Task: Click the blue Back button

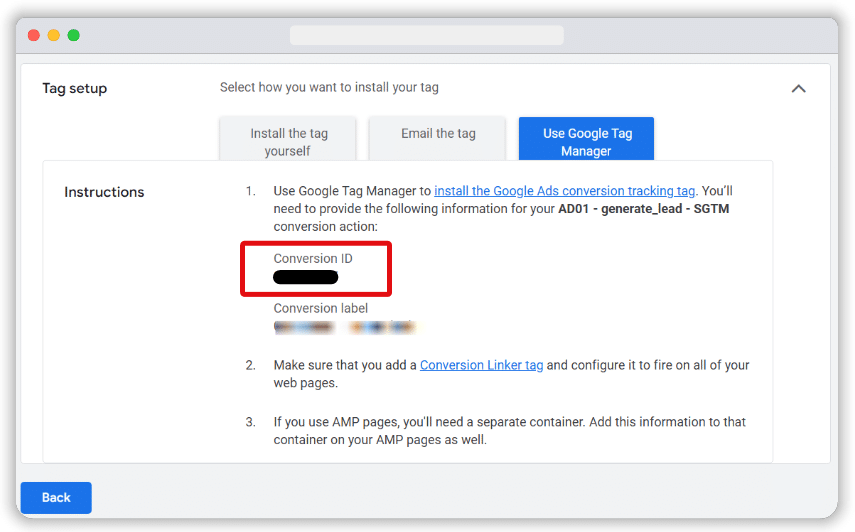Action: (x=56, y=498)
